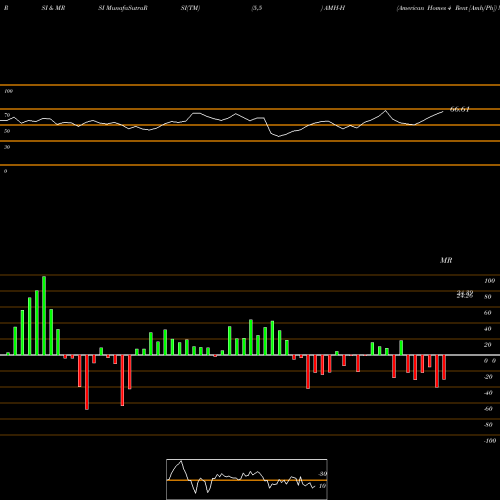Click the 'American Homes 4 Rent' header text

[432, 8]
